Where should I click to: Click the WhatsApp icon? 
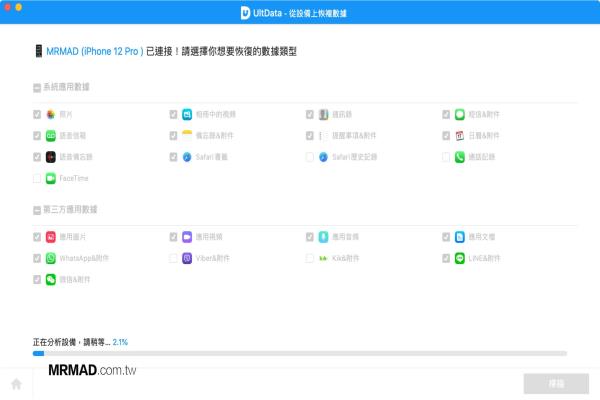point(51,258)
